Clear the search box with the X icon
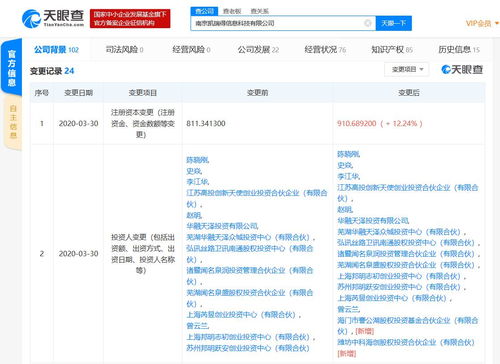 coord(368,23)
